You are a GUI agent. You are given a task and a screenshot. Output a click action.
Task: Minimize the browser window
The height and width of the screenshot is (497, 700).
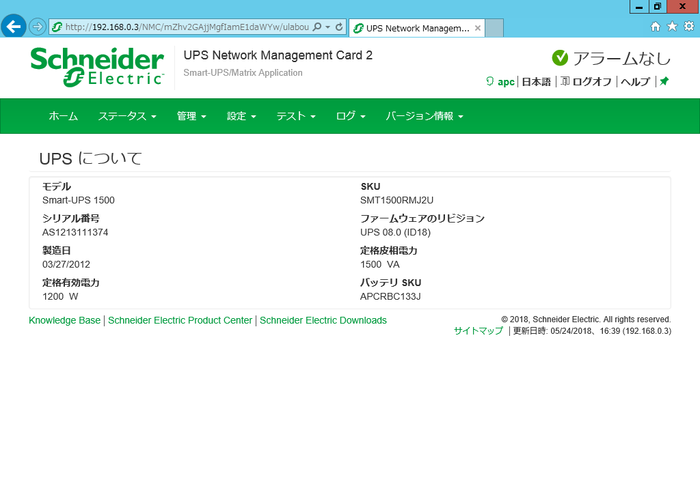click(639, 6)
